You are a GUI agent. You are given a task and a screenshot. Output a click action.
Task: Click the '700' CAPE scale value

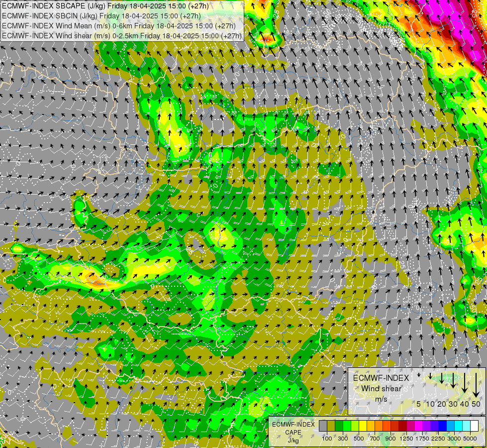click(x=375, y=439)
